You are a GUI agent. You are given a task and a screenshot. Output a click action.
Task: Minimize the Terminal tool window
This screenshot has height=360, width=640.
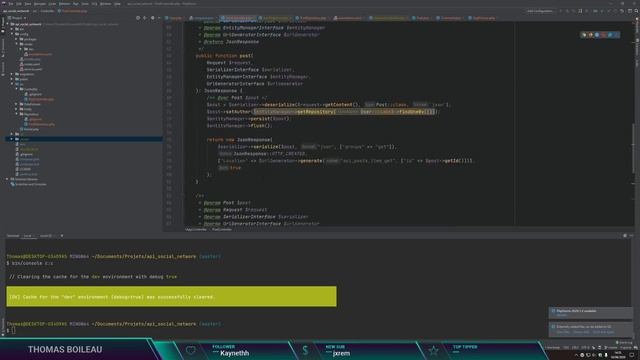tap(631, 236)
